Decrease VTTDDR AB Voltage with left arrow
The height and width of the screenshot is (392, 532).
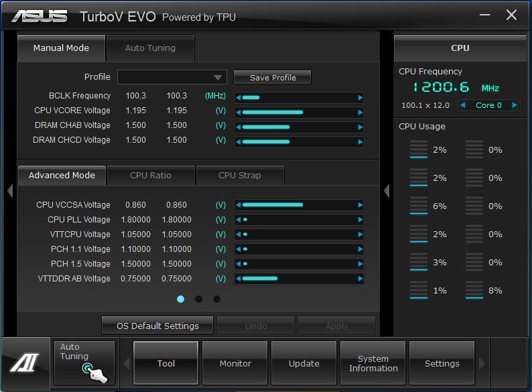point(238,279)
